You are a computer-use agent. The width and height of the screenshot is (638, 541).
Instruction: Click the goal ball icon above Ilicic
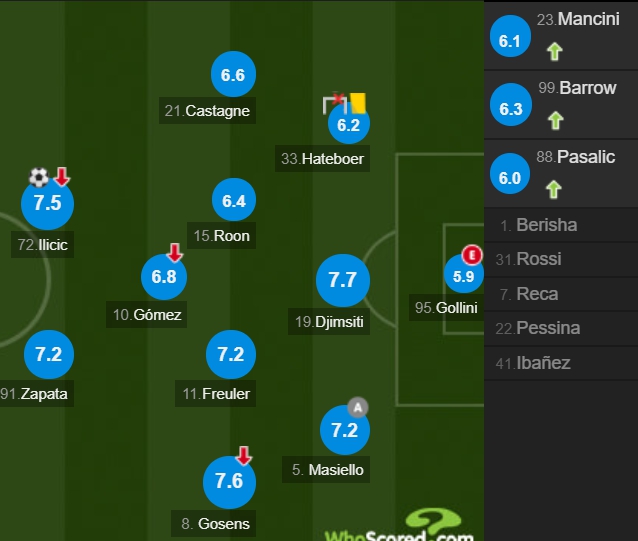[39, 177]
